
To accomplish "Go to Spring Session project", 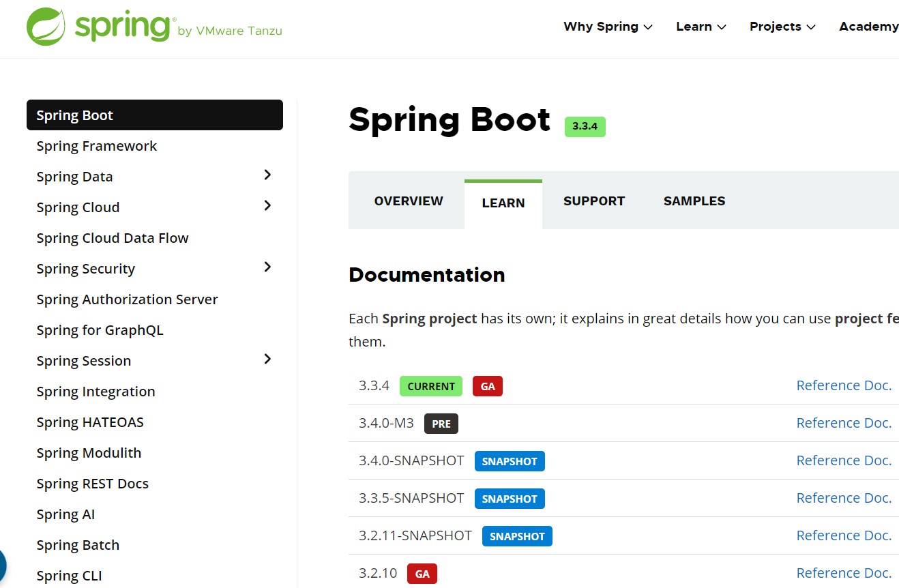I will pyautogui.click(x=84, y=361).
